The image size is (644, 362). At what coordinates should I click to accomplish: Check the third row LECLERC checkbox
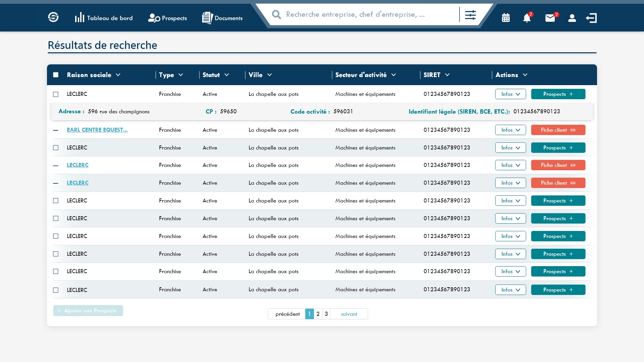[x=56, y=147]
